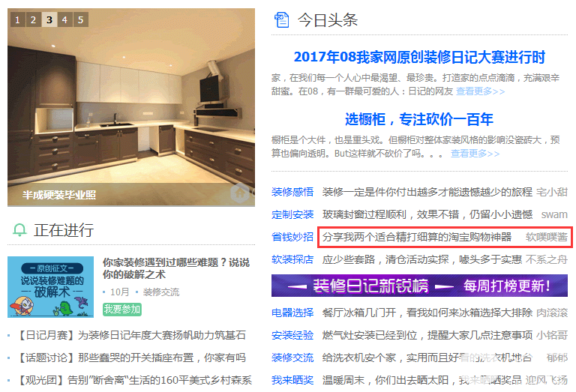Click 查看更多>> under the cabinet article
The image size is (576, 392).
click(x=475, y=154)
